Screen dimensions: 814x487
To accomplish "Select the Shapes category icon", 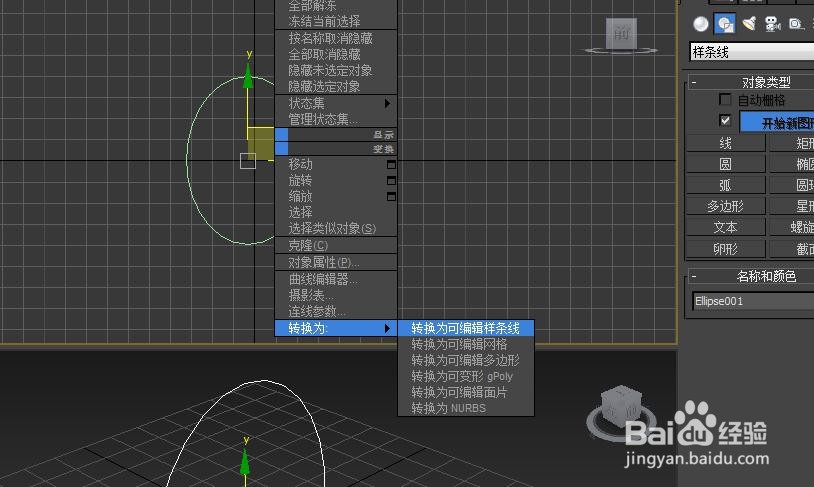I will [x=725, y=24].
